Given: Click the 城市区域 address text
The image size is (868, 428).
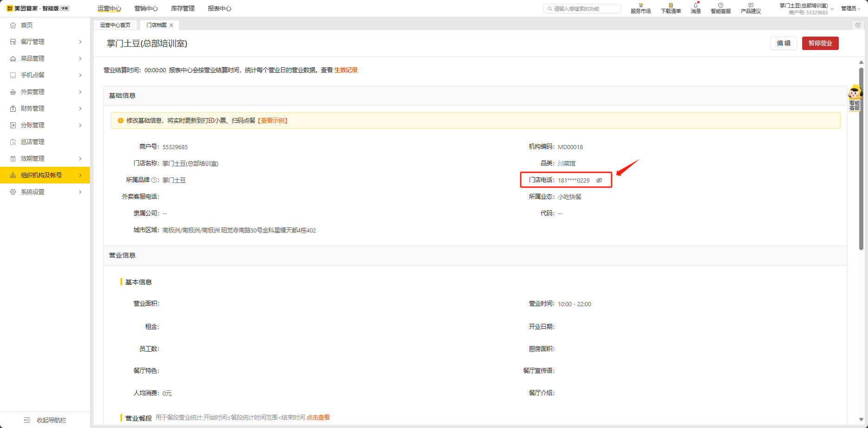Looking at the screenshot, I should [239, 230].
